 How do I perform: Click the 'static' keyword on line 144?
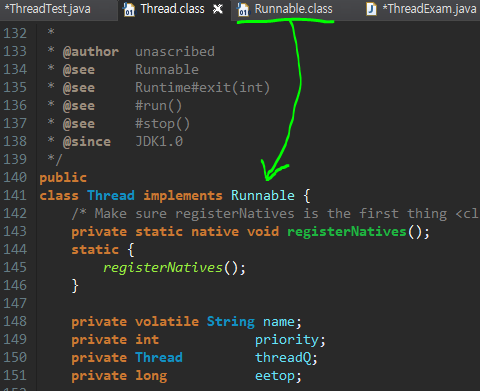[x=95, y=250]
